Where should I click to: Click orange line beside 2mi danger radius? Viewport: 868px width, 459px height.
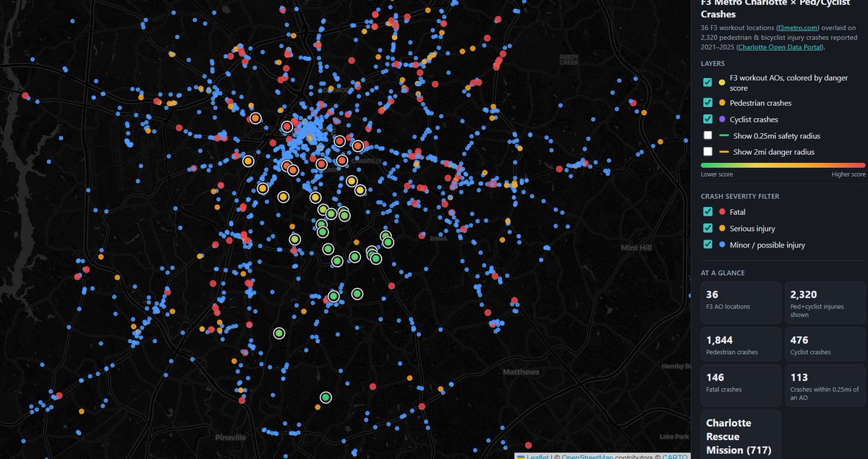pyautogui.click(x=724, y=152)
